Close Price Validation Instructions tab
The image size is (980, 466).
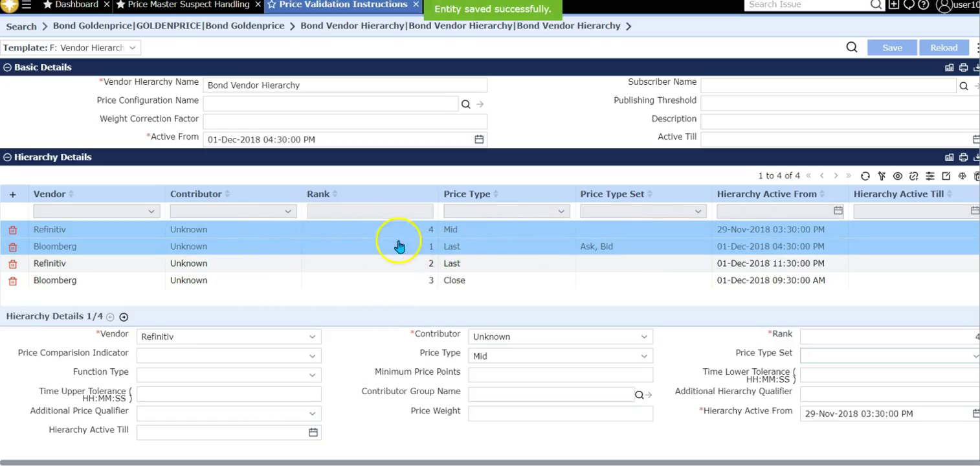pyautogui.click(x=416, y=5)
